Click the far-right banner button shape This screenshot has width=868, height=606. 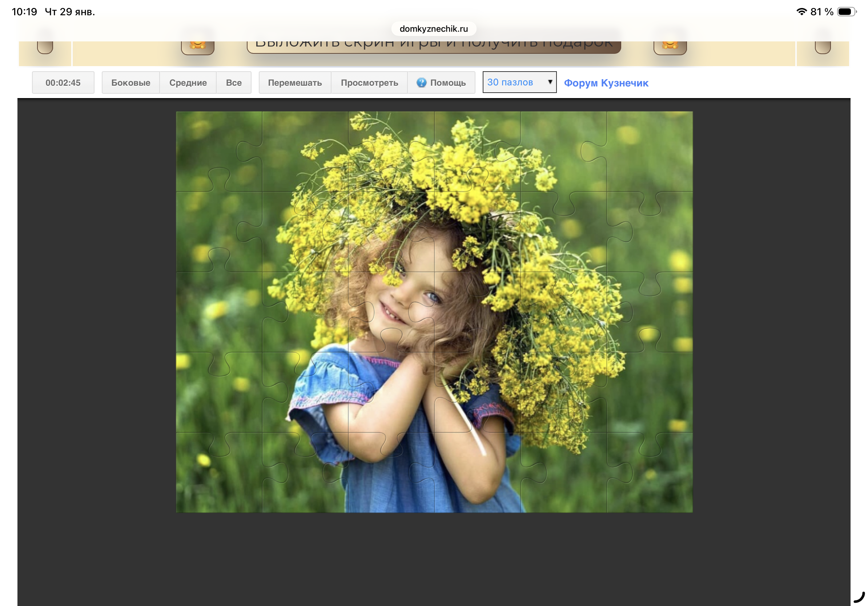[x=822, y=47]
